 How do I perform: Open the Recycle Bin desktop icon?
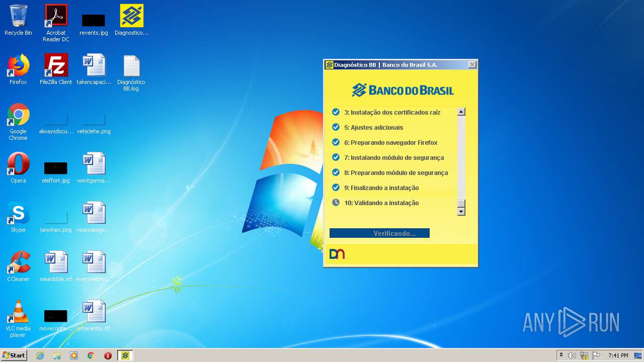click(x=18, y=21)
